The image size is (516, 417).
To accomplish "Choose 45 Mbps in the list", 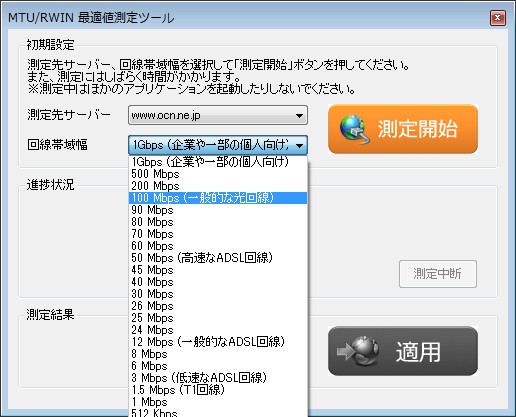I will tap(218, 270).
